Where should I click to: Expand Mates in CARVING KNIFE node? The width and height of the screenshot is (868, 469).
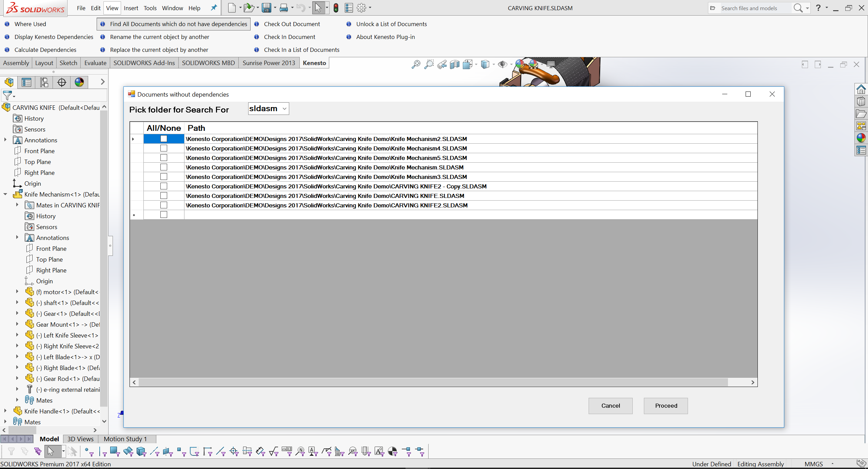17,205
